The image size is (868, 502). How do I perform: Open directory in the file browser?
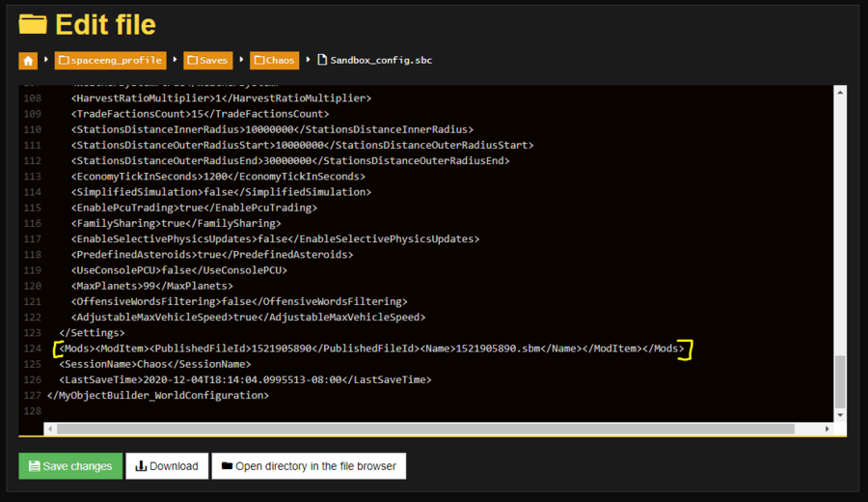[309, 466]
